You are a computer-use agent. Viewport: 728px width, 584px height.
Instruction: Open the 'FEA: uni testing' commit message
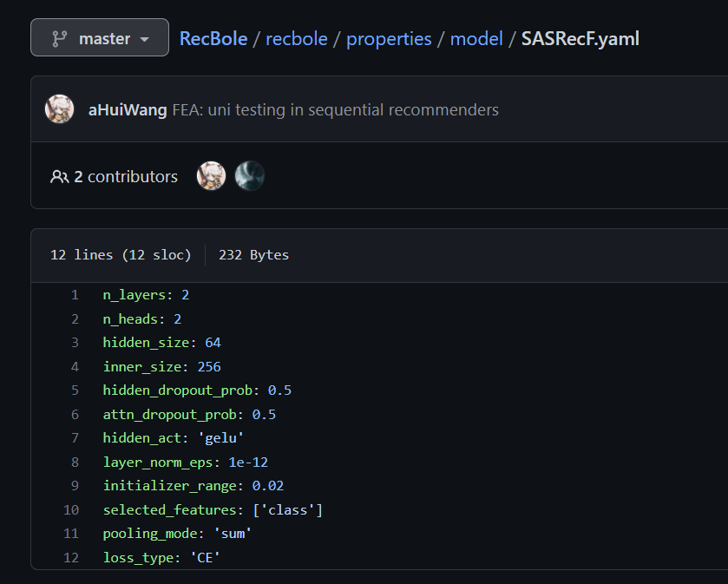335,110
